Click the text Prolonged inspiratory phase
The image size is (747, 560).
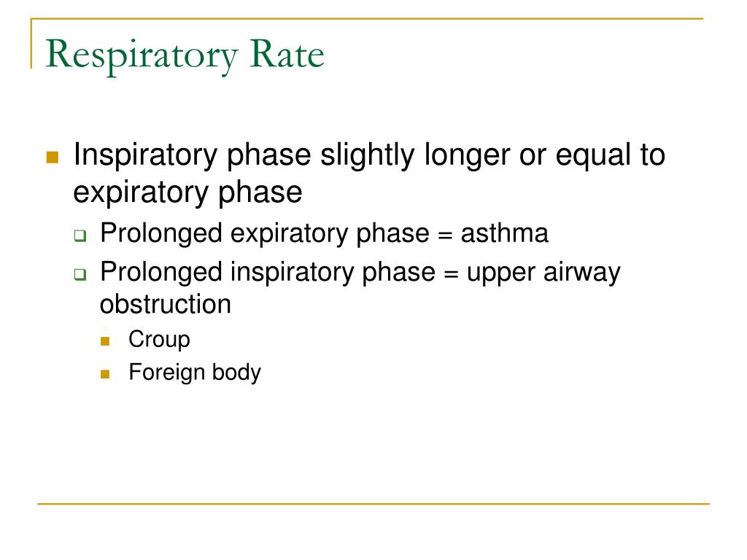268,273
